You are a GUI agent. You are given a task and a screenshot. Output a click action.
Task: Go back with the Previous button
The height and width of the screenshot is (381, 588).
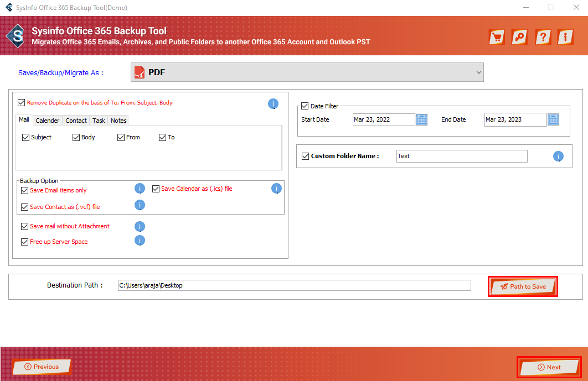[42, 367]
